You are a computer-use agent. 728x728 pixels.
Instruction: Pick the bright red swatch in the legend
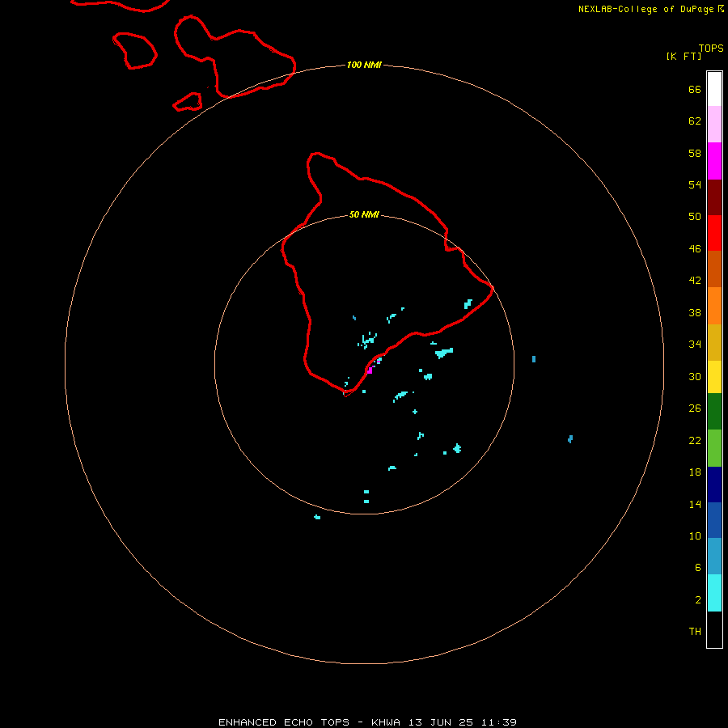[714, 233]
